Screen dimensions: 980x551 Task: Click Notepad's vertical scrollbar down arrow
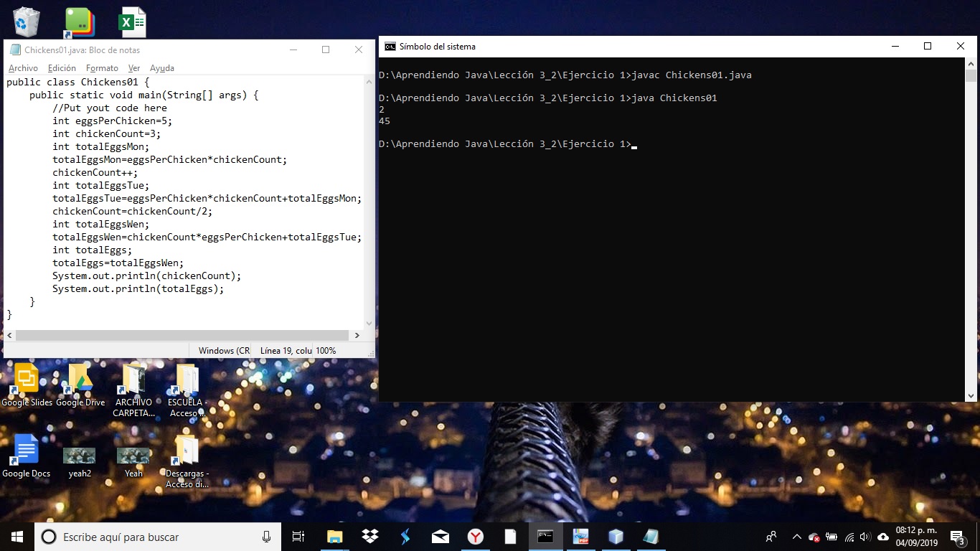click(369, 324)
